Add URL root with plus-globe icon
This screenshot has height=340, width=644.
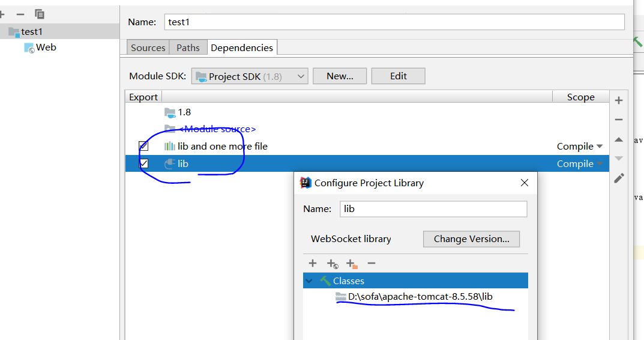(333, 264)
